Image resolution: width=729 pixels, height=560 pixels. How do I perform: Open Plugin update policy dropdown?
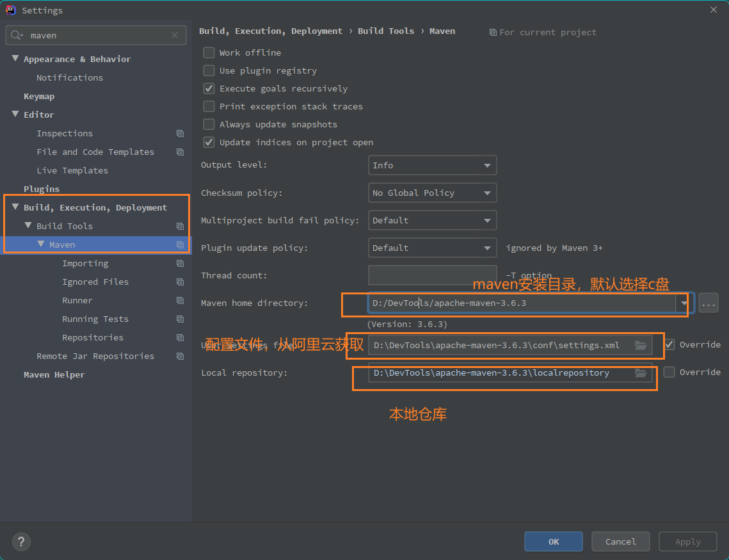pos(433,248)
